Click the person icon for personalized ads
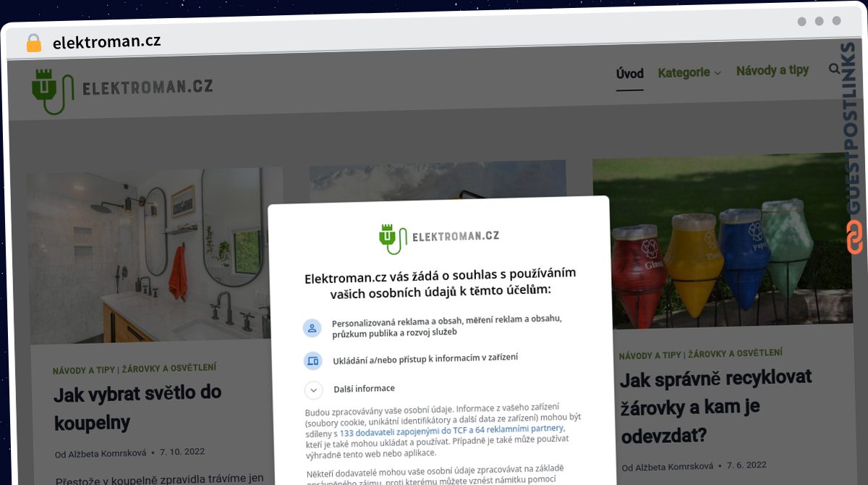Image resolution: width=868 pixels, height=485 pixels. [x=312, y=328]
